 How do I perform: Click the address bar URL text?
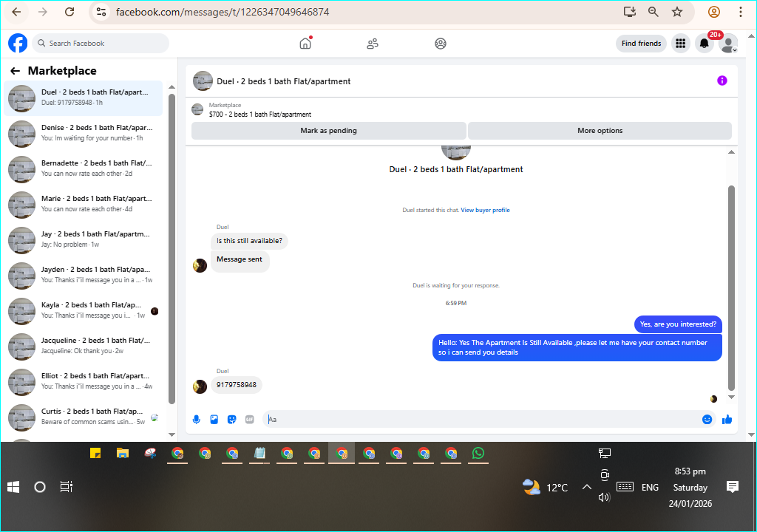click(x=223, y=12)
